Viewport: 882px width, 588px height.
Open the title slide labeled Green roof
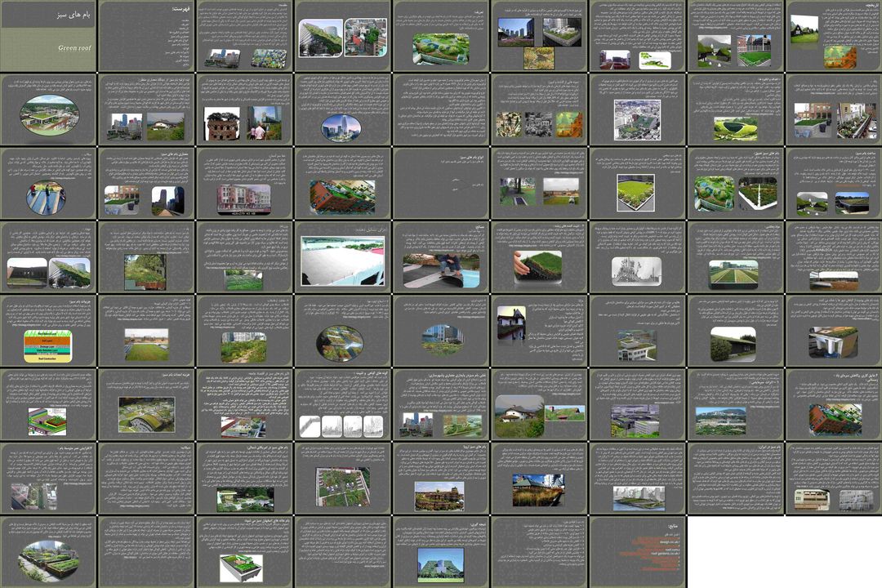(49, 36)
